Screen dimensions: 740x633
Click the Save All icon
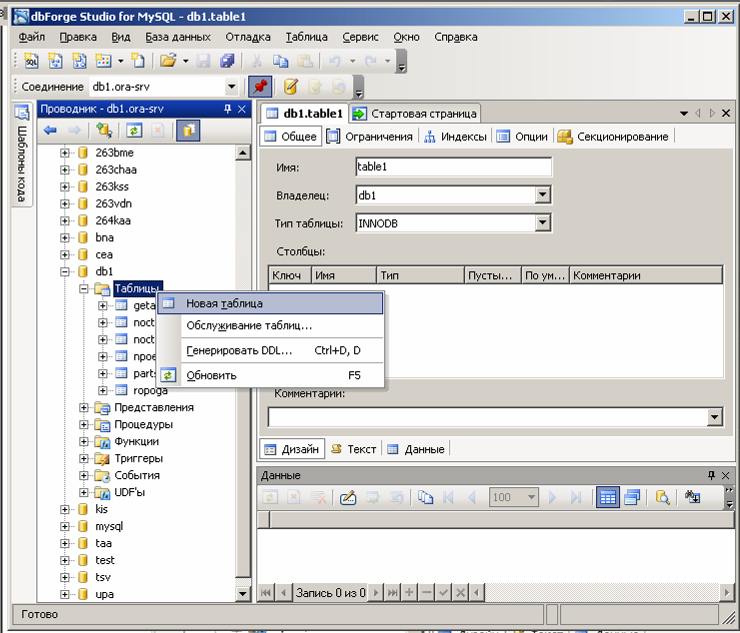coord(227,60)
